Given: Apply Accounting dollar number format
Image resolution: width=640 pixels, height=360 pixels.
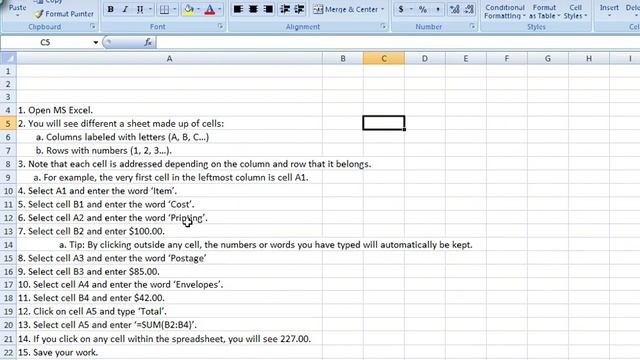Looking at the screenshot, I should point(401,9).
